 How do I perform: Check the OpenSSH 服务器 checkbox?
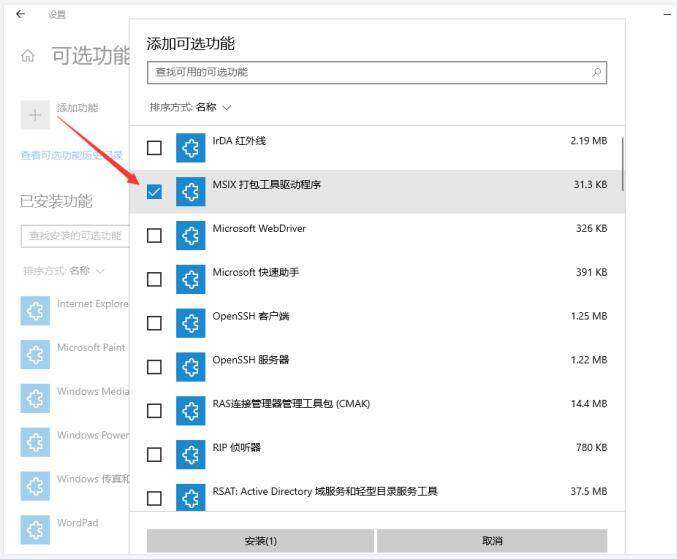coord(154,367)
